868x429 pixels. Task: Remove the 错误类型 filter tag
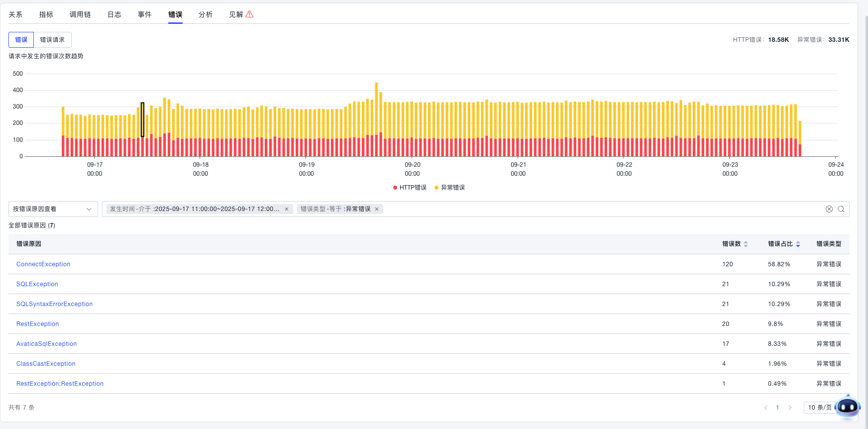pos(377,209)
